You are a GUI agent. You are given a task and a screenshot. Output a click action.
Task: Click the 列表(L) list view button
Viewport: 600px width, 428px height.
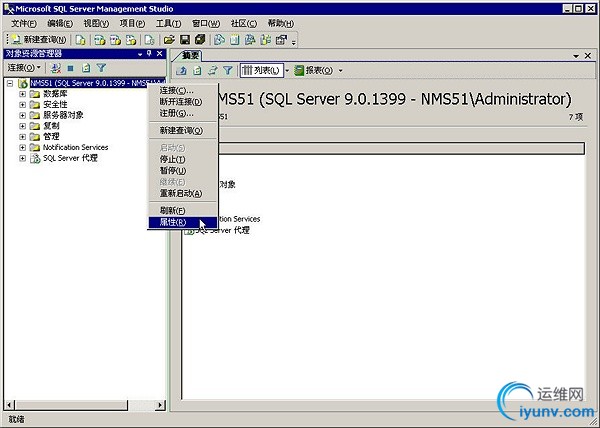coord(262,70)
